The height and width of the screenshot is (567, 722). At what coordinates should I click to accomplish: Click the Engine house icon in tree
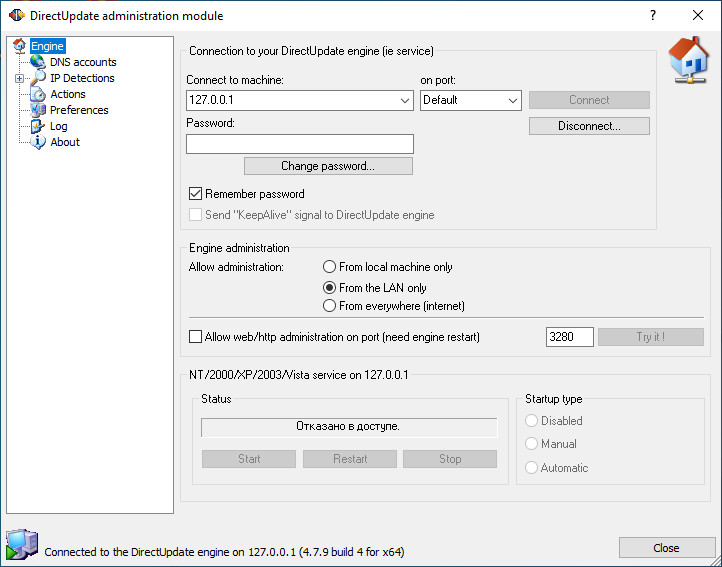click(19, 46)
